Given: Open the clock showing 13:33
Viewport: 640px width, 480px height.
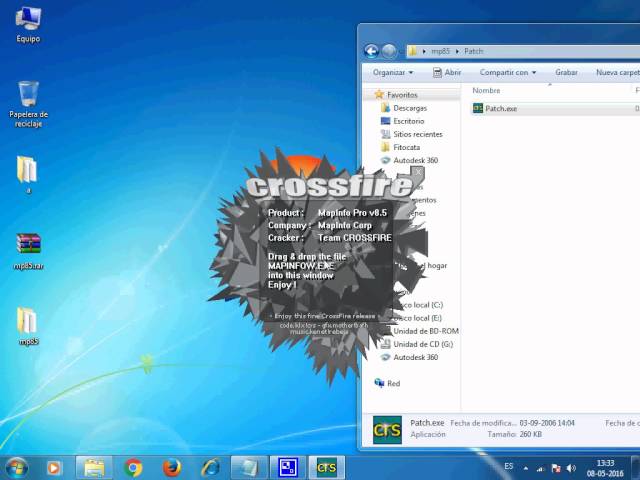Looking at the screenshot, I should [605, 468].
